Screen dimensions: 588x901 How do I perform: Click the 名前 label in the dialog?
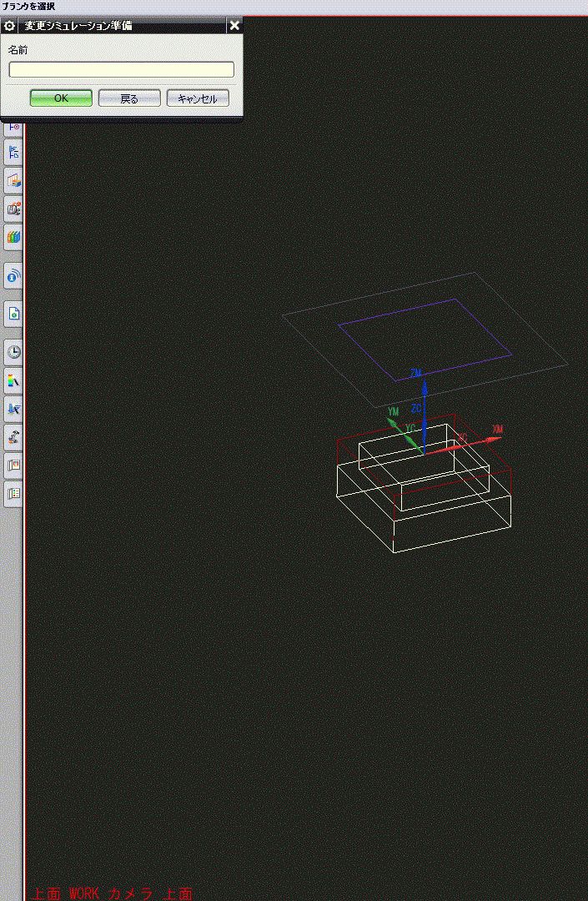coord(18,50)
